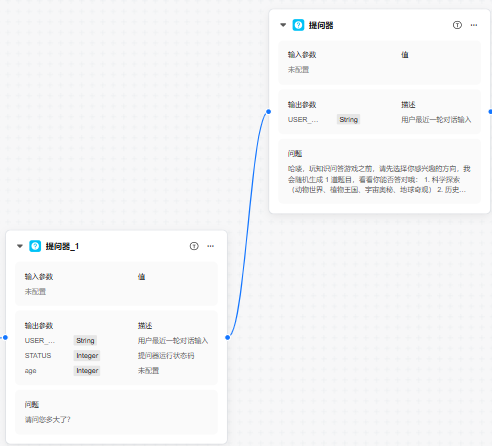Image resolution: width=492 pixels, height=446 pixels.
Task: Select the right output port of 提问器 node
Action: pyautogui.click(x=490, y=112)
